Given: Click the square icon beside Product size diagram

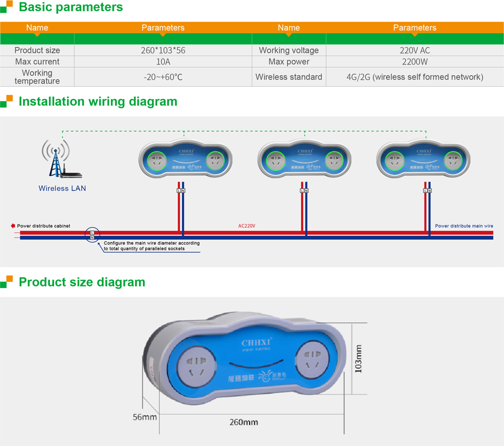Looking at the screenshot, I should [x=7, y=282].
